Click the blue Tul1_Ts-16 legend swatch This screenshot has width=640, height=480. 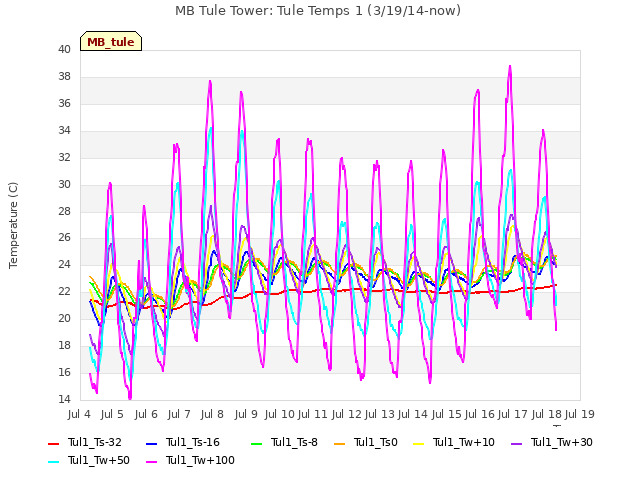pyautogui.click(x=151, y=443)
